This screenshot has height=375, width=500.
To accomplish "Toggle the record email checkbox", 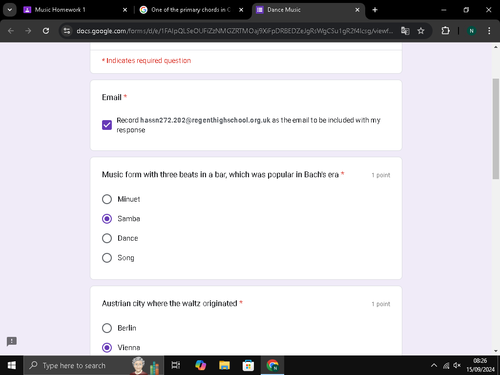I will coord(107,125).
